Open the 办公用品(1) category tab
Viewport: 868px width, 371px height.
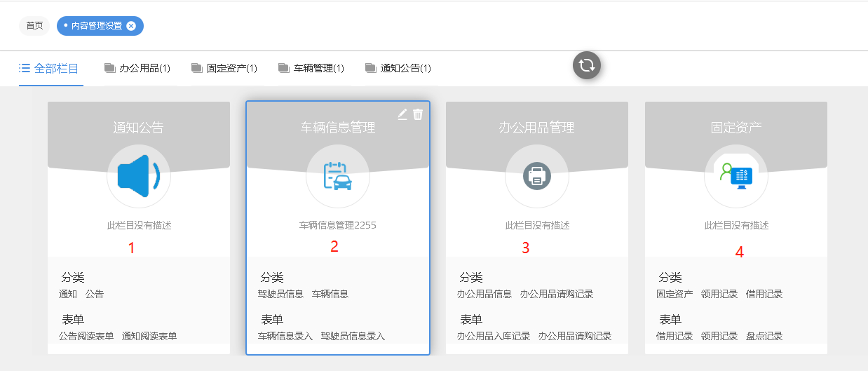coord(137,68)
